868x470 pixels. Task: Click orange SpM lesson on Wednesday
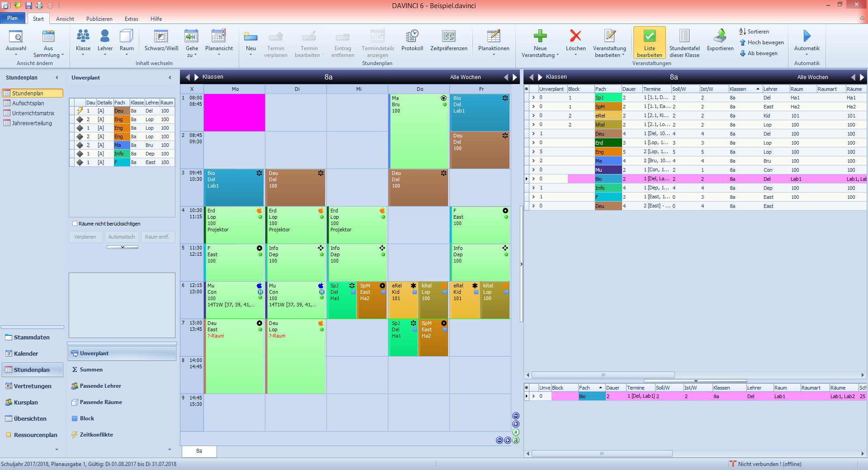[x=372, y=301]
